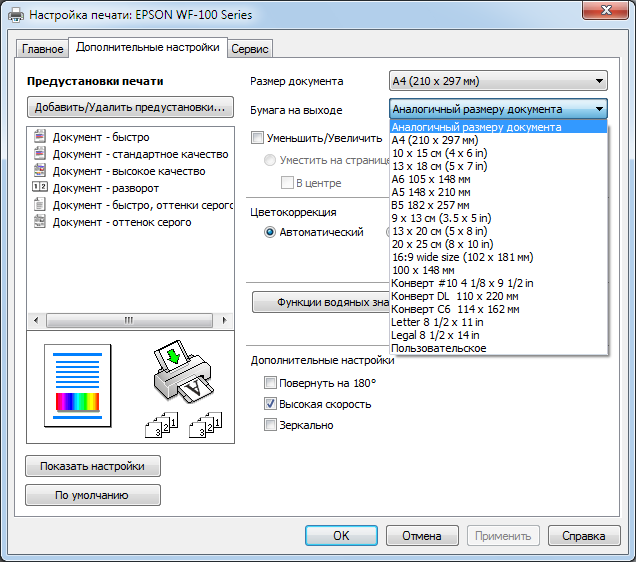Open the 'Дополнительные настройки' tab

(148, 47)
